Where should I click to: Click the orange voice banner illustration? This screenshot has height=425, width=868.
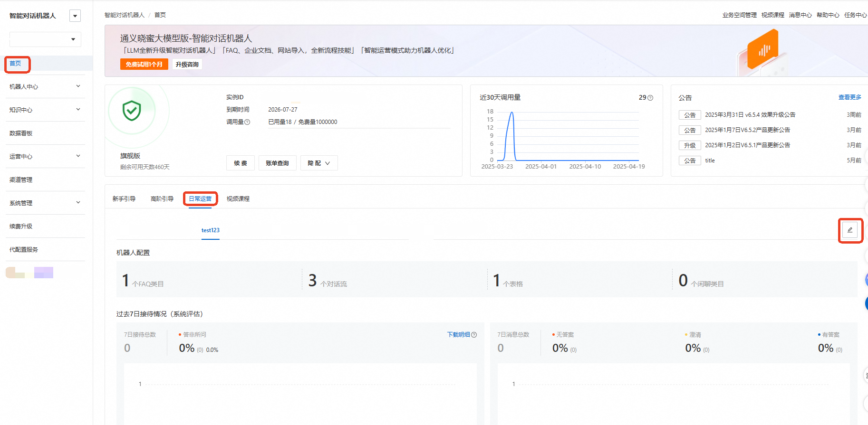762,50
